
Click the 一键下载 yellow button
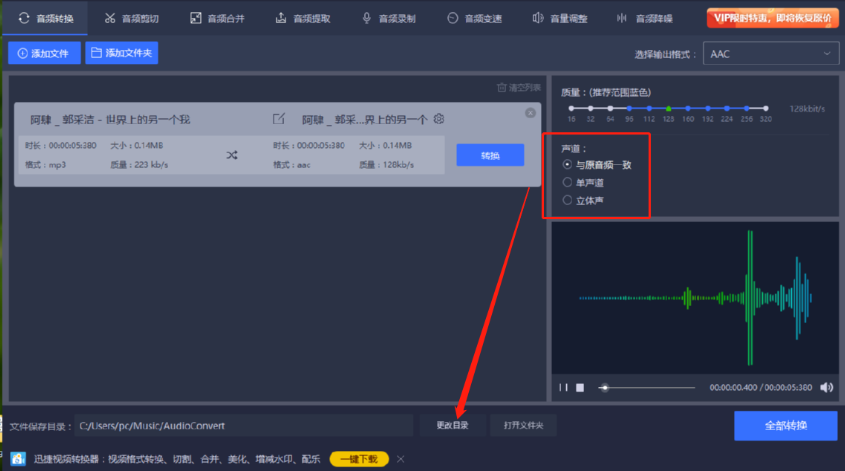click(359, 459)
